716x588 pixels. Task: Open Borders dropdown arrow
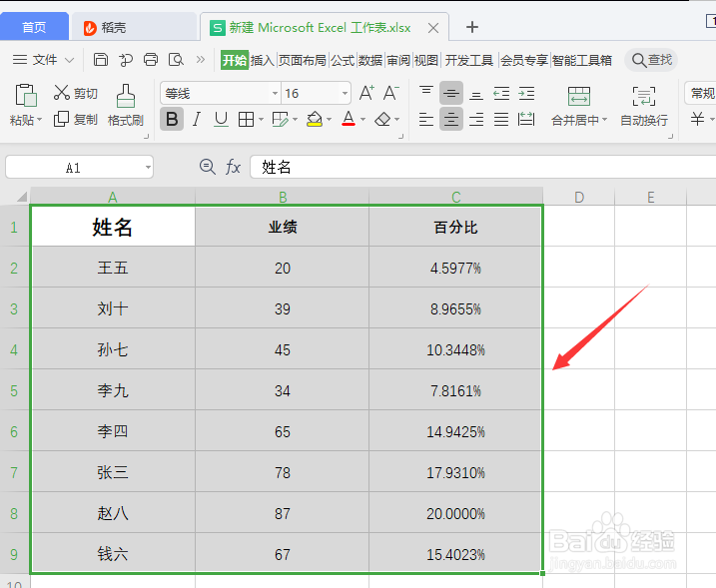point(262,120)
